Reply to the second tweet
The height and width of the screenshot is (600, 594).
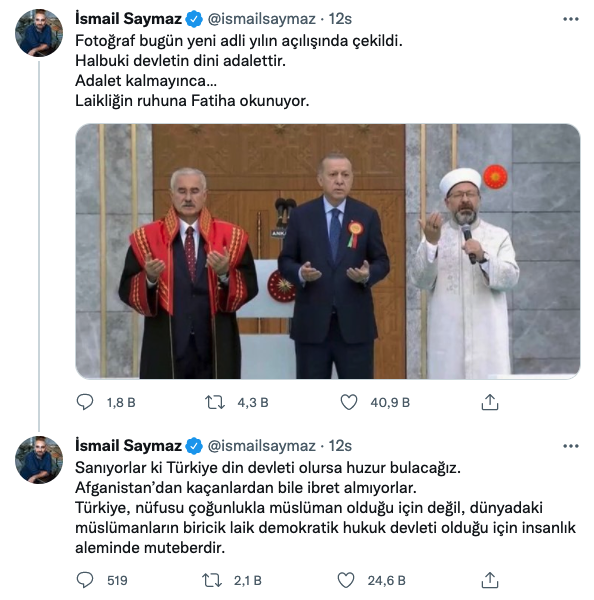tap(85, 580)
